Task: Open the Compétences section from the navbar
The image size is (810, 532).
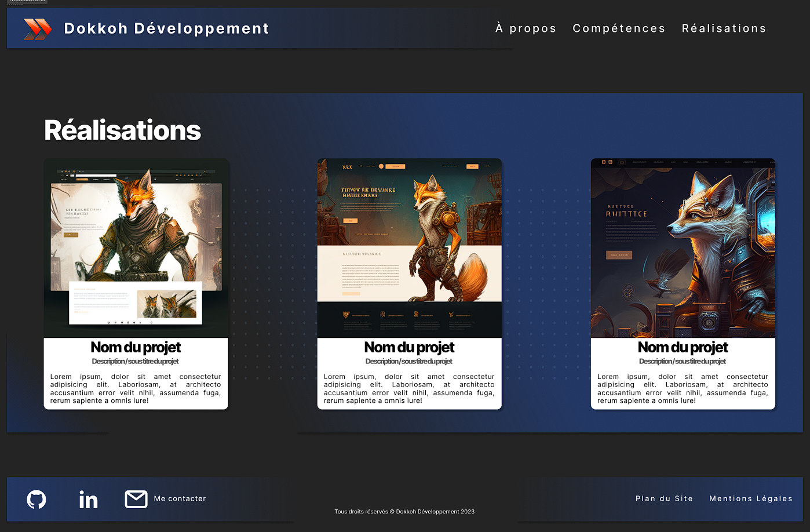Action: (x=618, y=28)
